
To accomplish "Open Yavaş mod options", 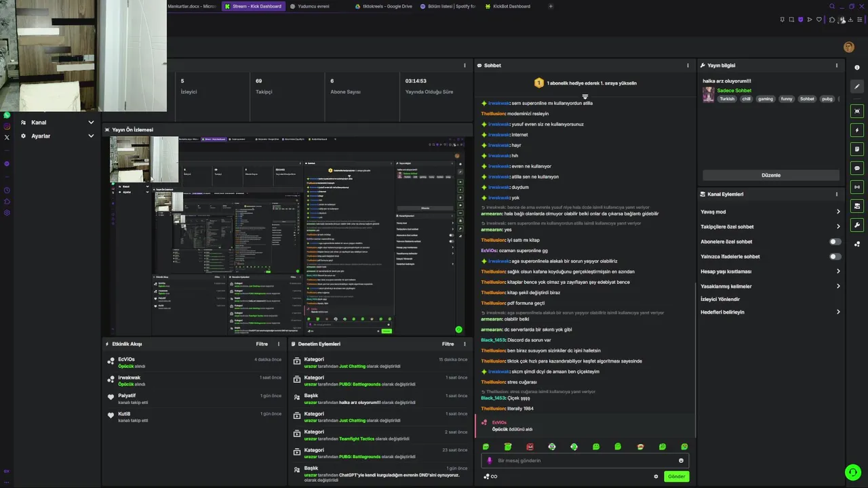I will [x=770, y=211].
